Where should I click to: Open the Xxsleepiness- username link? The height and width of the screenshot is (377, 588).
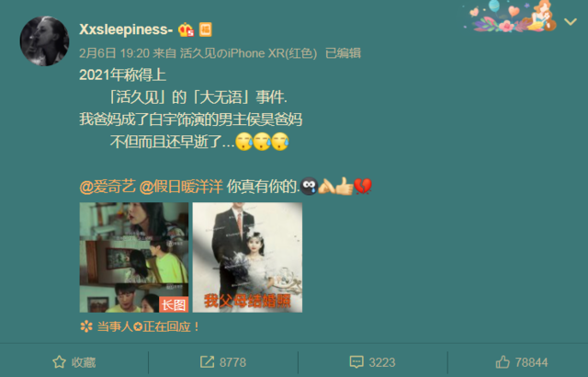point(126,29)
